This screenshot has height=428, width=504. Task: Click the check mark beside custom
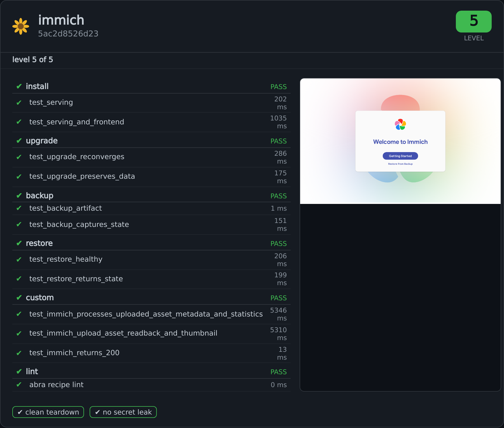click(19, 297)
